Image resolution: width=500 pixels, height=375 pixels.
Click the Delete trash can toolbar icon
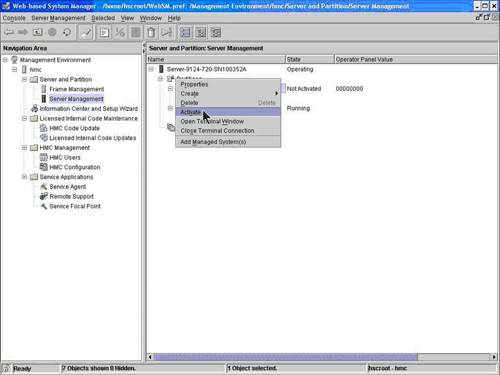(x=151, y=33)
